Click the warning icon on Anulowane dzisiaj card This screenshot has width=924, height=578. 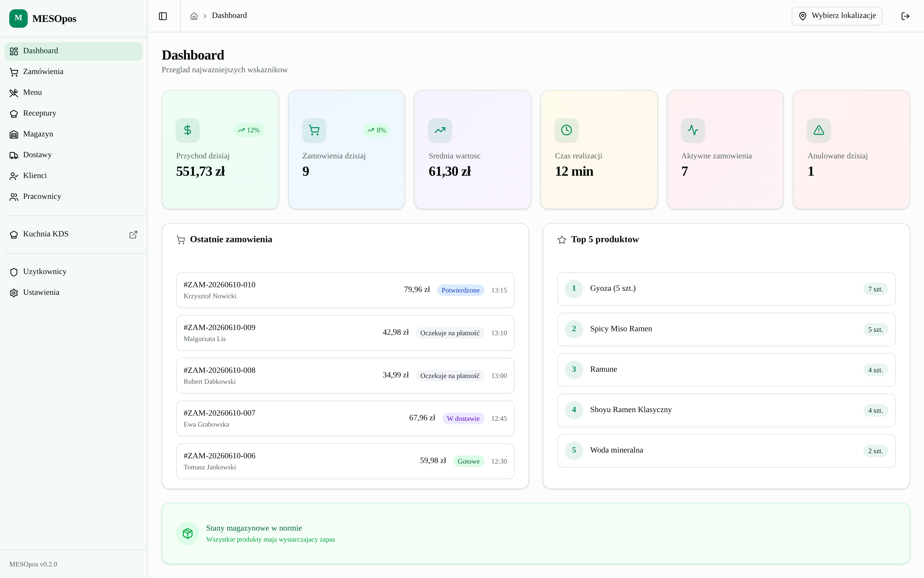(x=819, y=130)
